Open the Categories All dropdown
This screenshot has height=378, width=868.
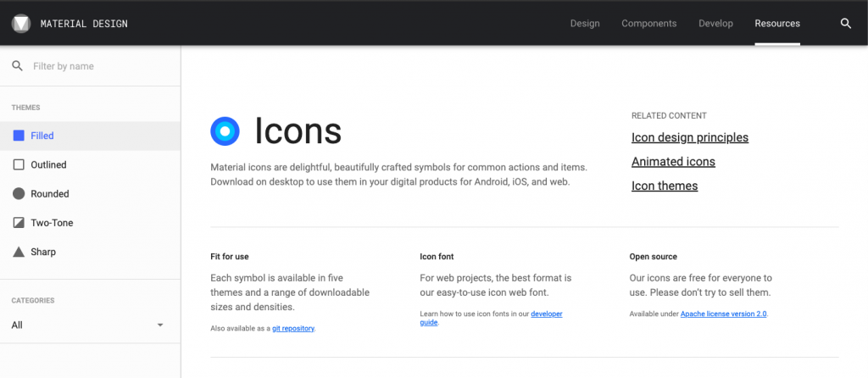(x=88, y=325)
